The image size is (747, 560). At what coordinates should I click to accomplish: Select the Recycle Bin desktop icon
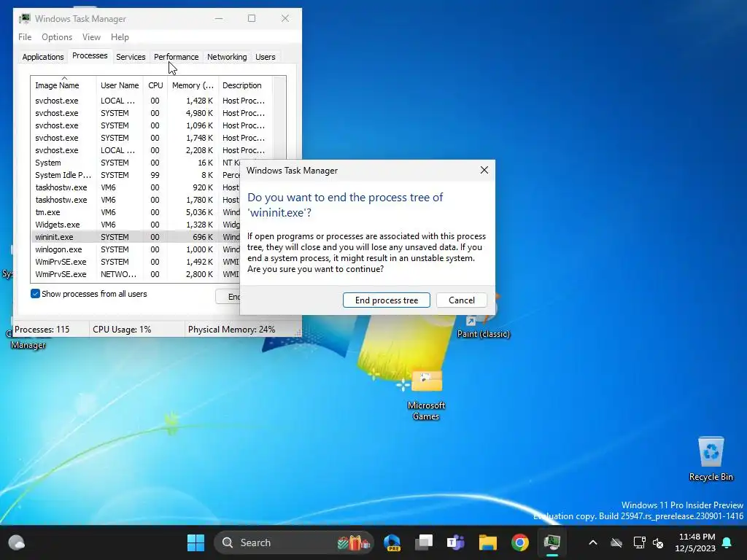point(711,459)
